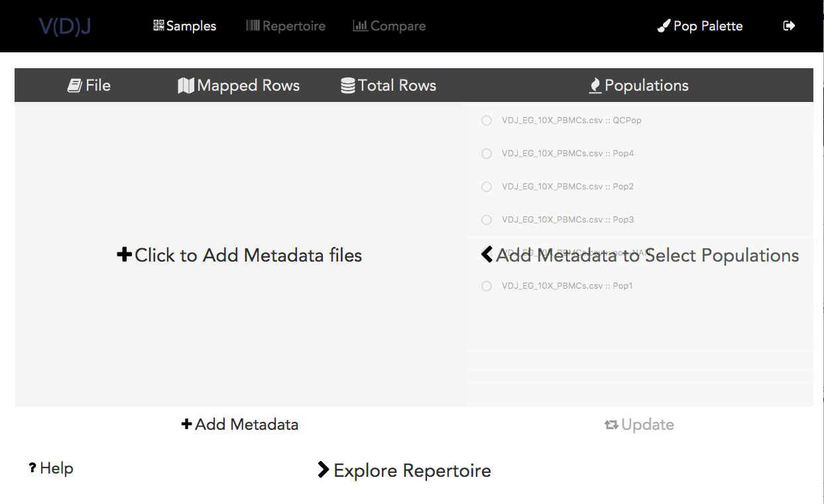Click the Pop Palette brush icon
Screen dimensions: 824x504
click(663, 25)
